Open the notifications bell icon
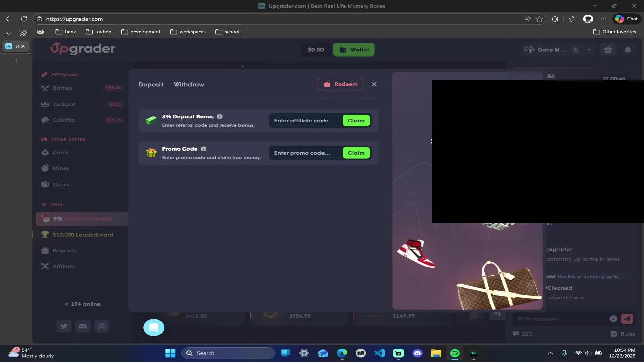Screen dimensions: 644x362 (628, 50)
